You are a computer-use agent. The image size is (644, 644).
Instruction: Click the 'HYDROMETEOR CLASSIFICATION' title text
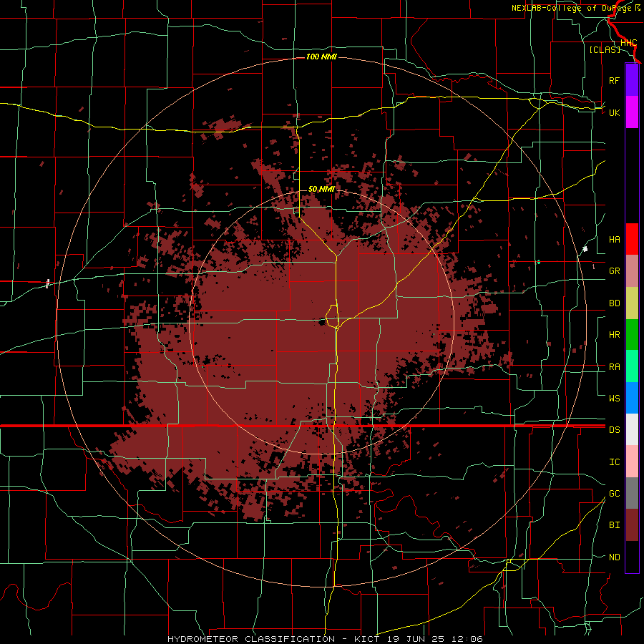tap(251, 639)
